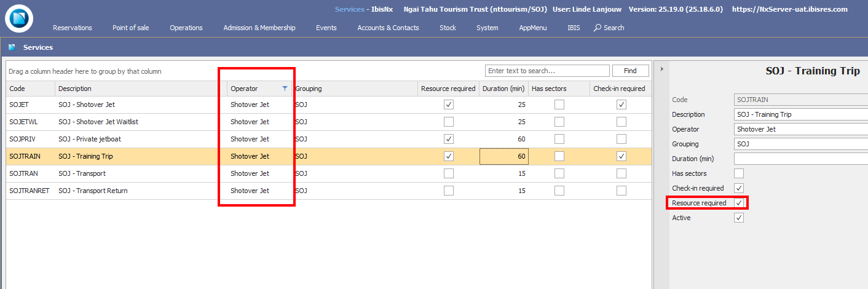Click the Duration (min) field in details
The width and height of the screenshot is (868, 289).
801,159
